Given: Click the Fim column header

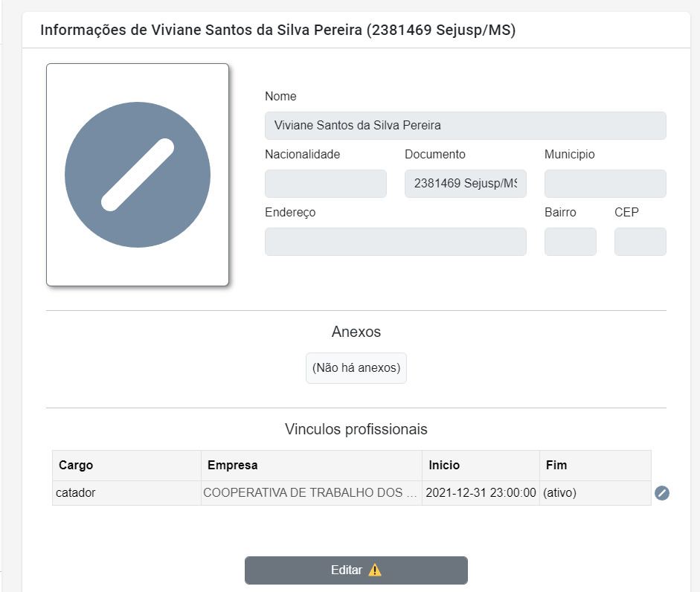Looking at the screenshot, I should click(x=556, y=465).
